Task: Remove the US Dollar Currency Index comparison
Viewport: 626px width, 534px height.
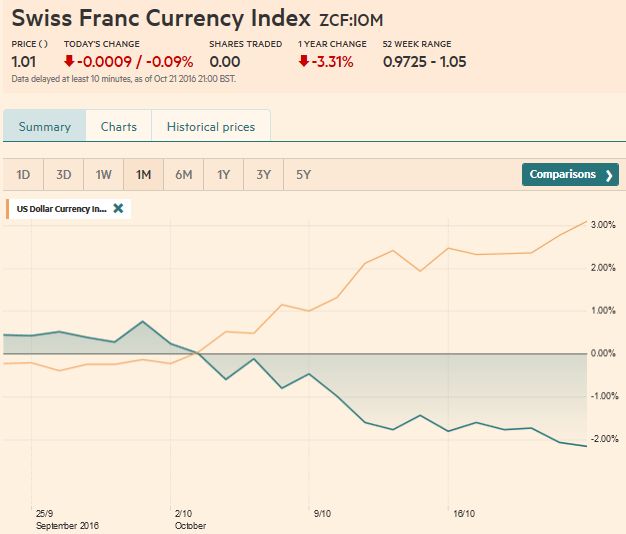Action: click(x=118, y=208)
